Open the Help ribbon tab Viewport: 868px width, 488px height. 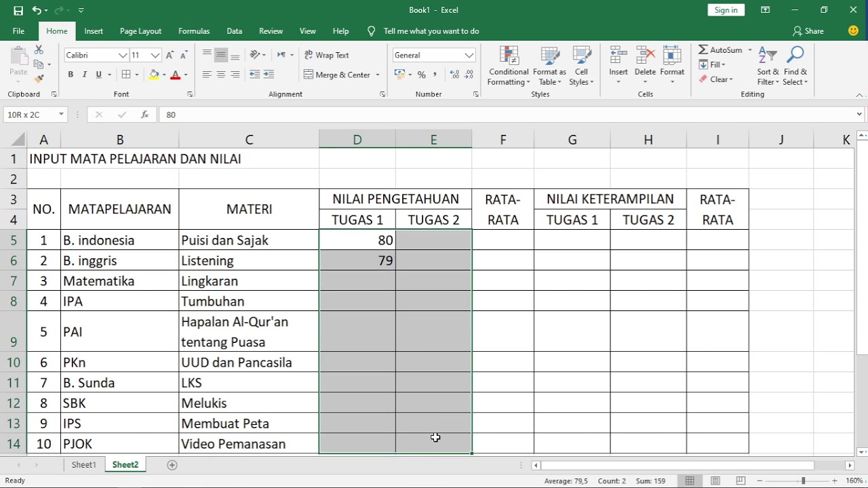[x=341, y=31]
